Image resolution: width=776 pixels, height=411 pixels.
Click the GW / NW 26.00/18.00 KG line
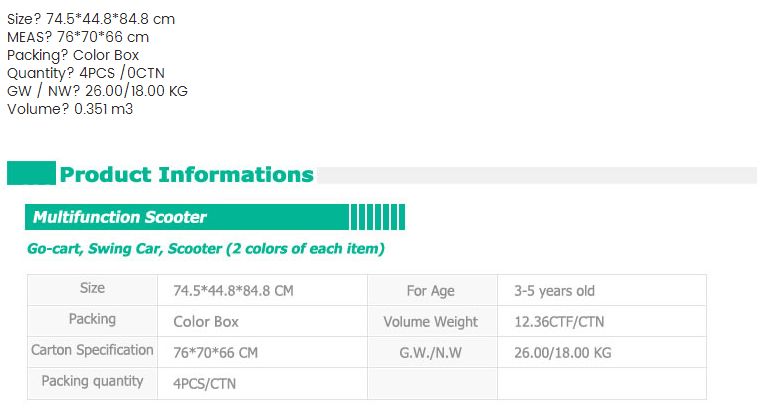(97, 91)
